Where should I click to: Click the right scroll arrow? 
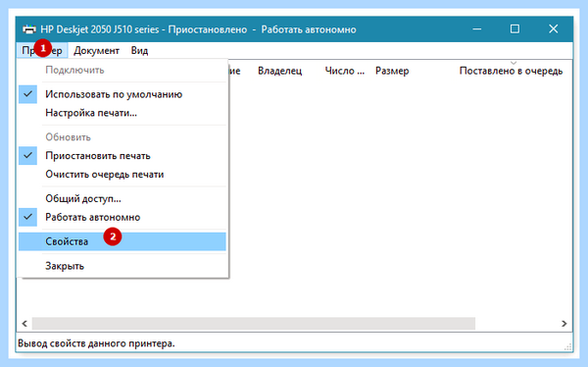pyautogui.click(x=564, y=324)
